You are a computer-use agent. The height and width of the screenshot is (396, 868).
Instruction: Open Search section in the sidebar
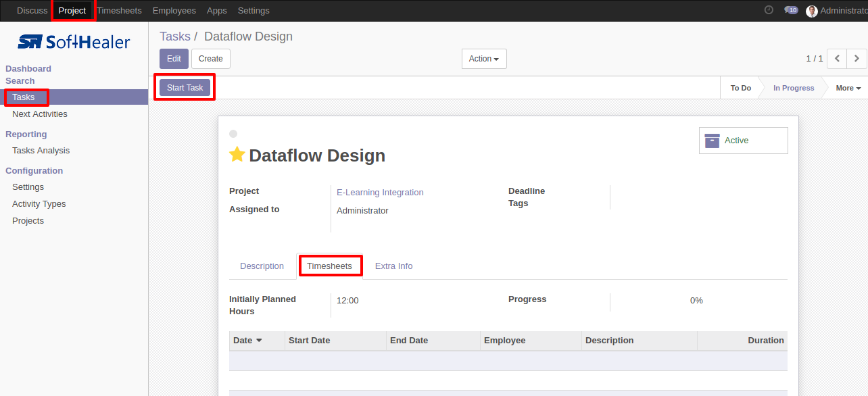click(20, 81)
